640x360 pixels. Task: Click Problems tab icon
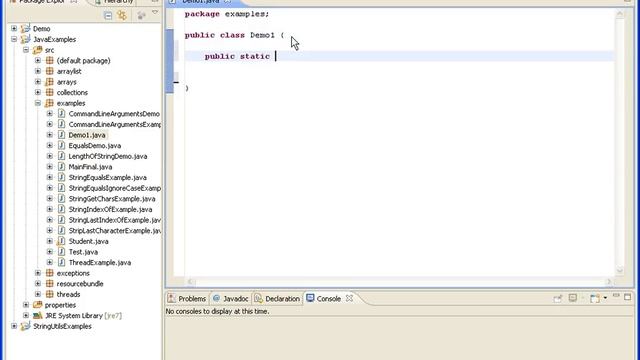(172, 298)
